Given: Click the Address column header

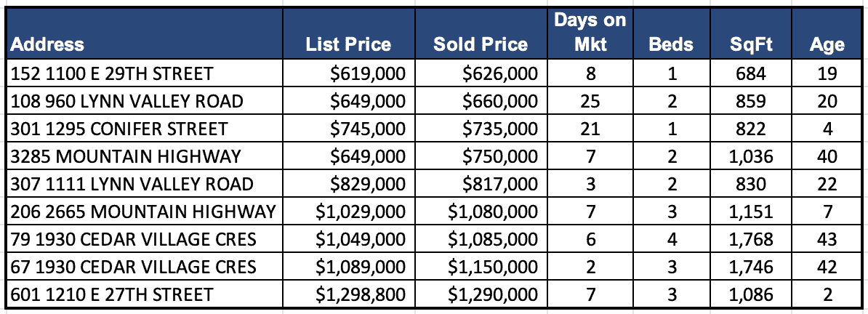Looking at the screenshot, I should click(x=48, y=44).
